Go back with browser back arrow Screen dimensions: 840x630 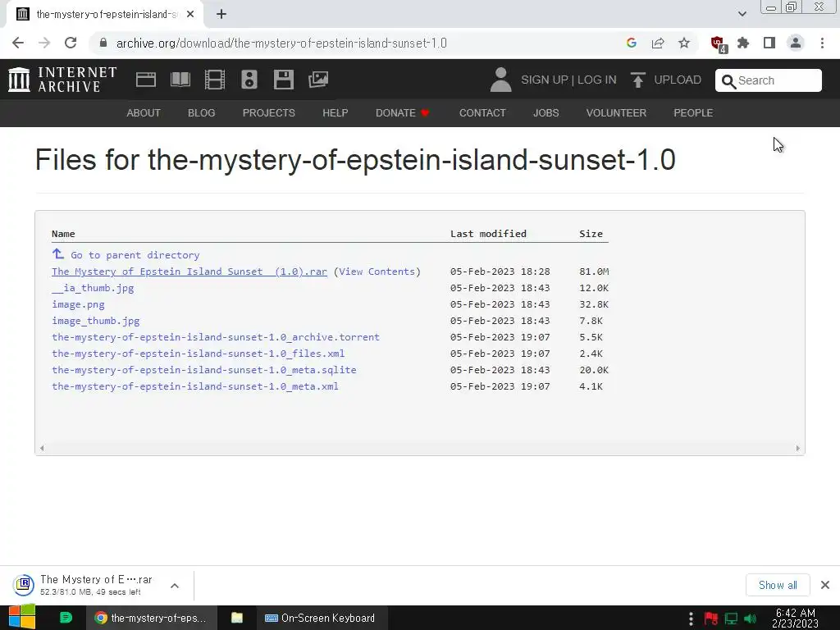pos(18,43)
